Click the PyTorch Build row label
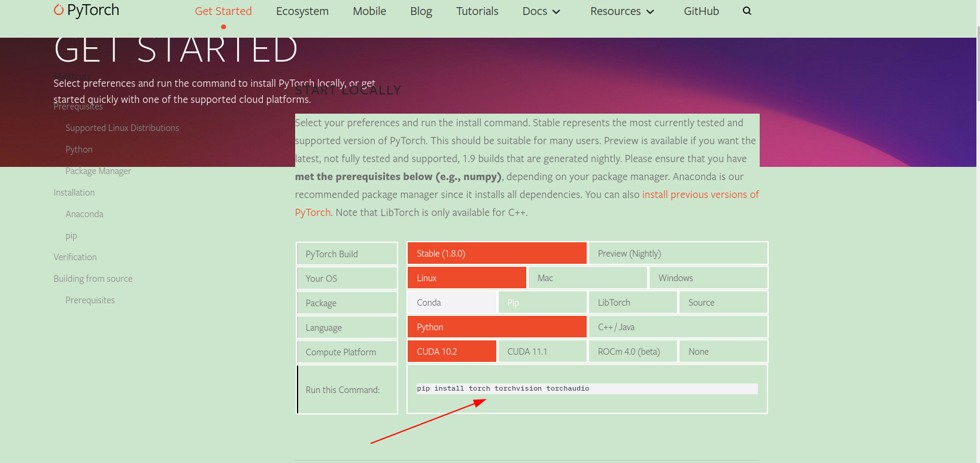This screenshot has width=980, height=463. (x=347, y=254)
